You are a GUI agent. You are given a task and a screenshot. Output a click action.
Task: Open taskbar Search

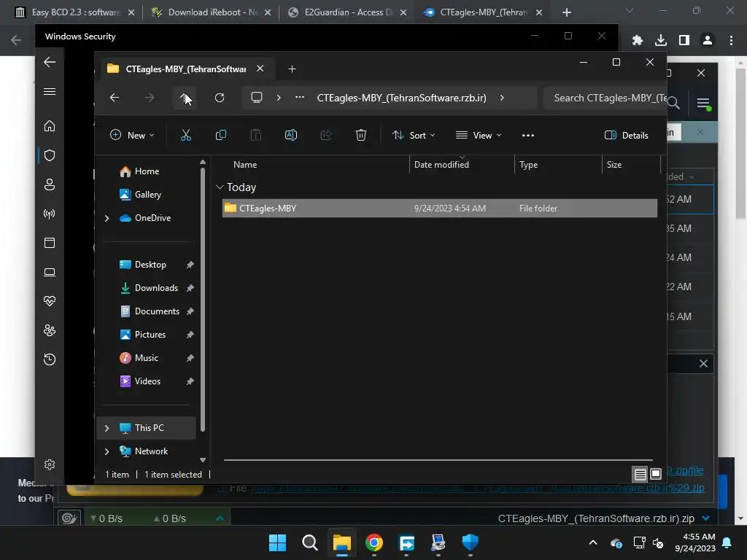(309, 542)
